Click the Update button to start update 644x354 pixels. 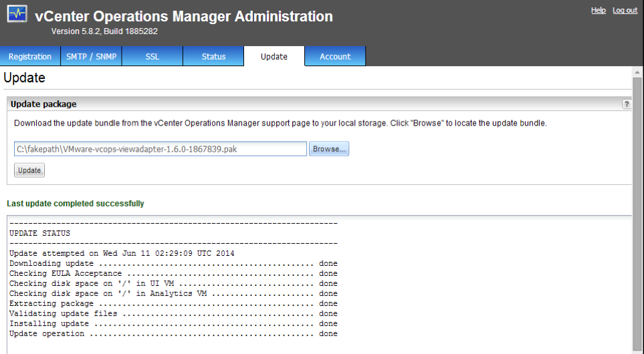point(29,170)
